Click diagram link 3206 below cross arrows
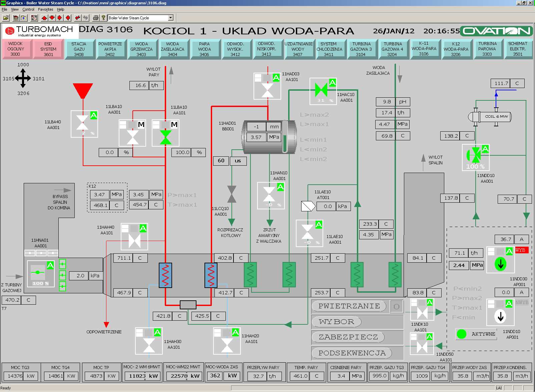535x392 pixels. tap(23, 93)
